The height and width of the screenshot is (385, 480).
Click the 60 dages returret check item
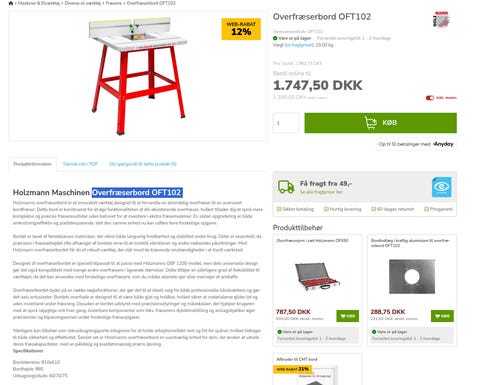click(x=393, y=209)
